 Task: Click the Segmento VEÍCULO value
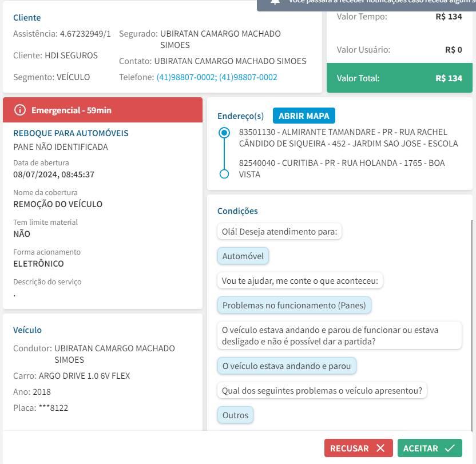[73, 77]
